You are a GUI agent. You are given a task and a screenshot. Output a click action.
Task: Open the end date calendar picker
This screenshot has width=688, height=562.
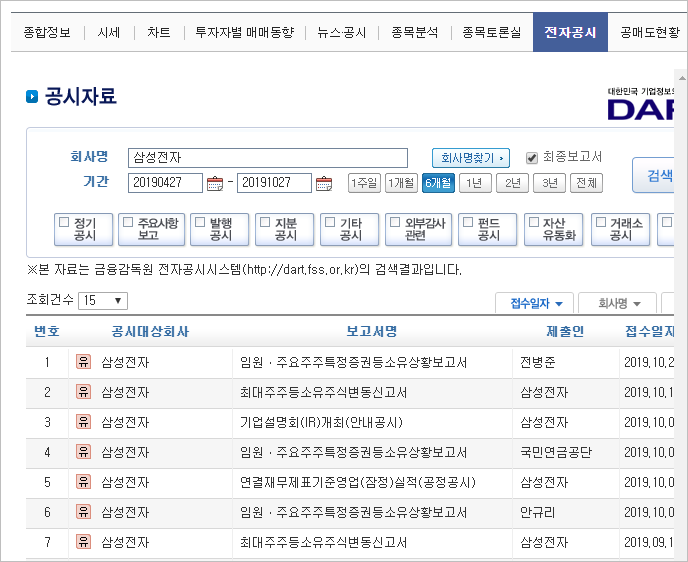pyautogui.click(x=324, y=183)
